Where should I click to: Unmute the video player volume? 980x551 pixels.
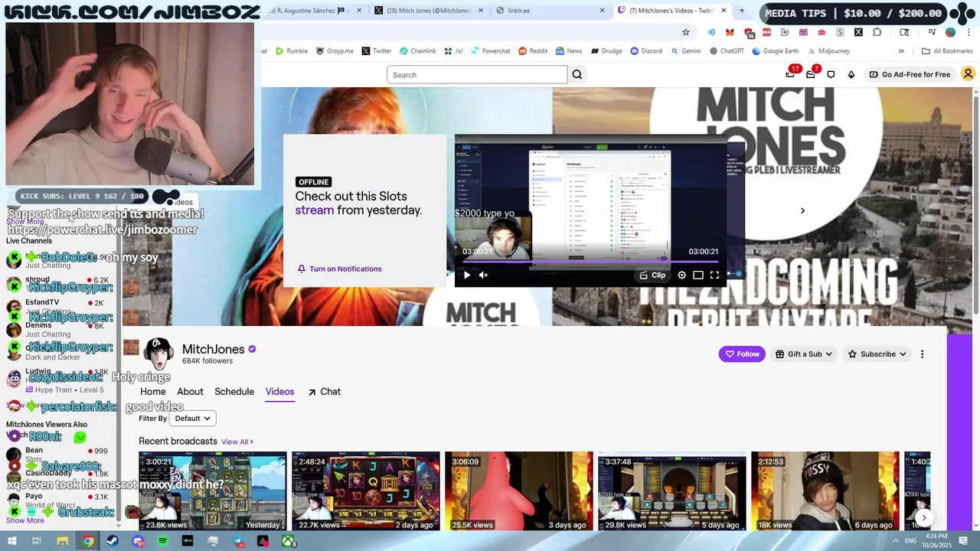pyautogui.click(x=483, y=275)
